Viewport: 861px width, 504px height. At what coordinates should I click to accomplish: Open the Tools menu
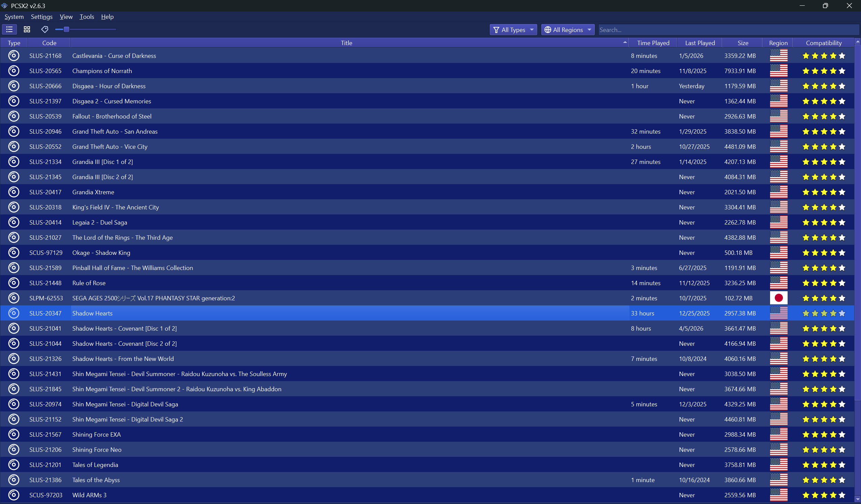point(87,17)
